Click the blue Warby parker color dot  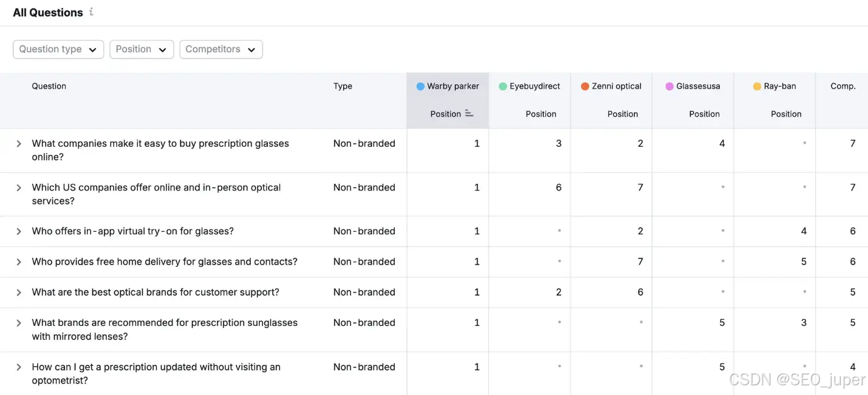[x=420, y=86]
